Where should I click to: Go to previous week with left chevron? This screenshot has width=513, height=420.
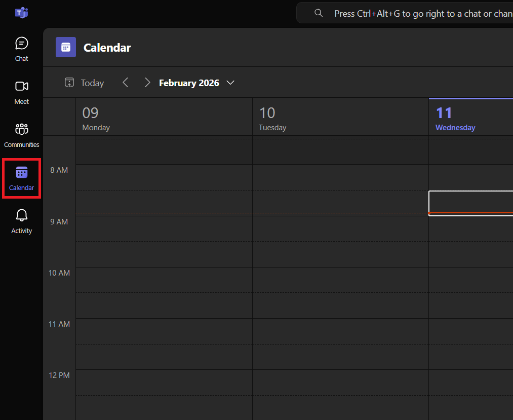click(x=126, y=83)
